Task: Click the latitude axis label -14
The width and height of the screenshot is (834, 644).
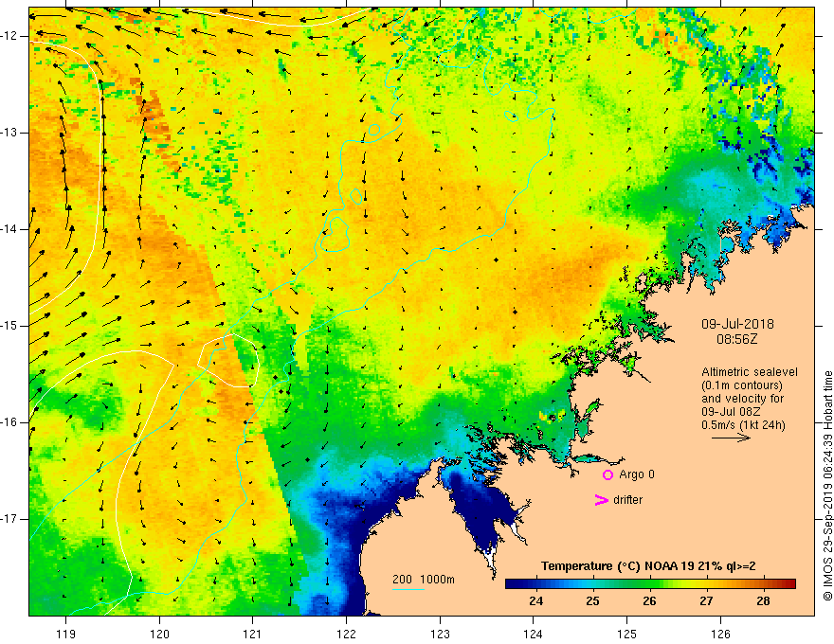Action: 9,229
